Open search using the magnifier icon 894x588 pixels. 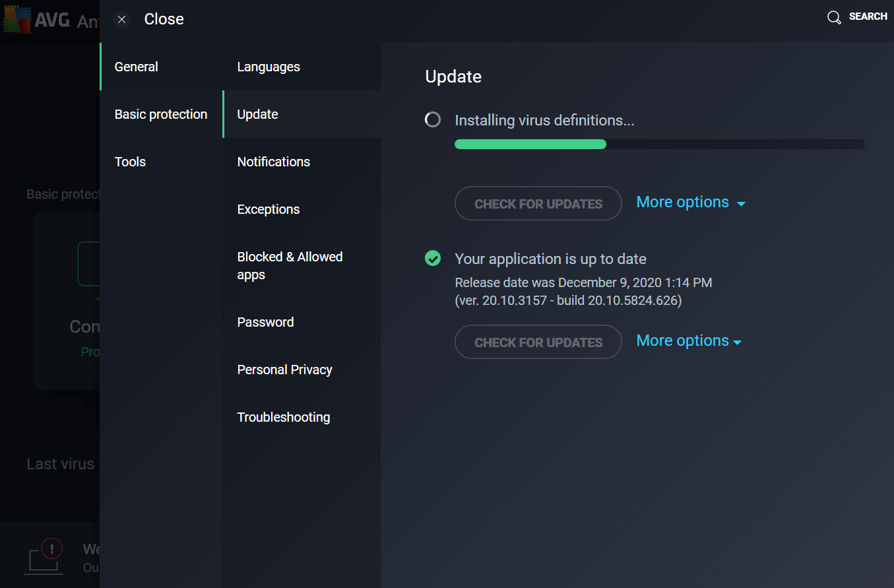point(834,17)
